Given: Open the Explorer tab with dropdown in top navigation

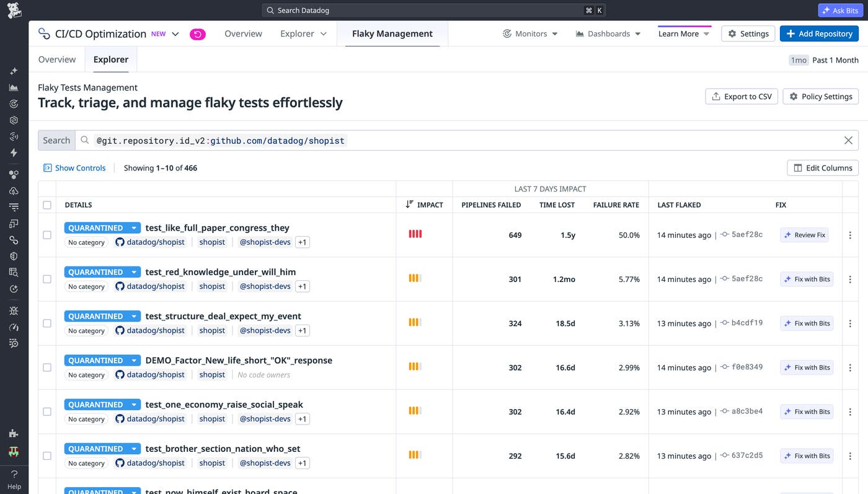Looking at the screenshot, I should click(x=303, y=34).
